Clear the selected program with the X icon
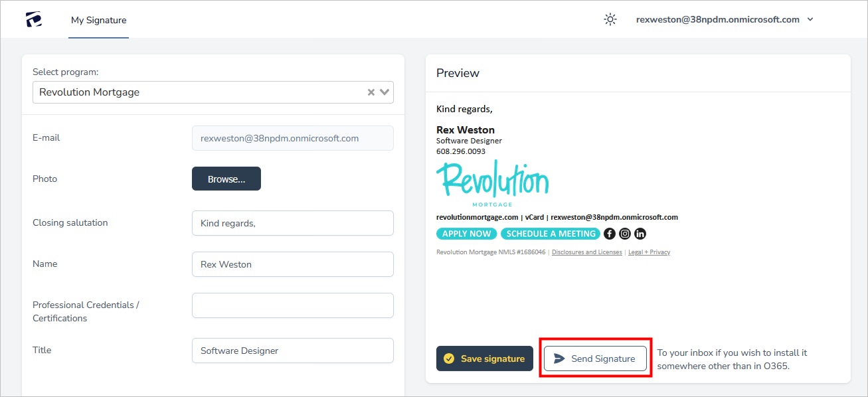The image size is (868, 397). coord(371,92)
